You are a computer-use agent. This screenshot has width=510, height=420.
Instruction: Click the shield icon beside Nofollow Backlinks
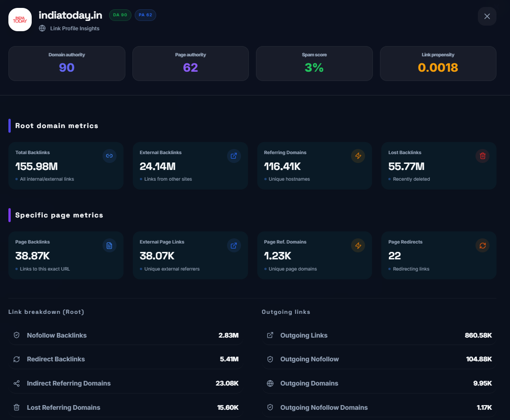pyautogui.click(x=17, y=335)
